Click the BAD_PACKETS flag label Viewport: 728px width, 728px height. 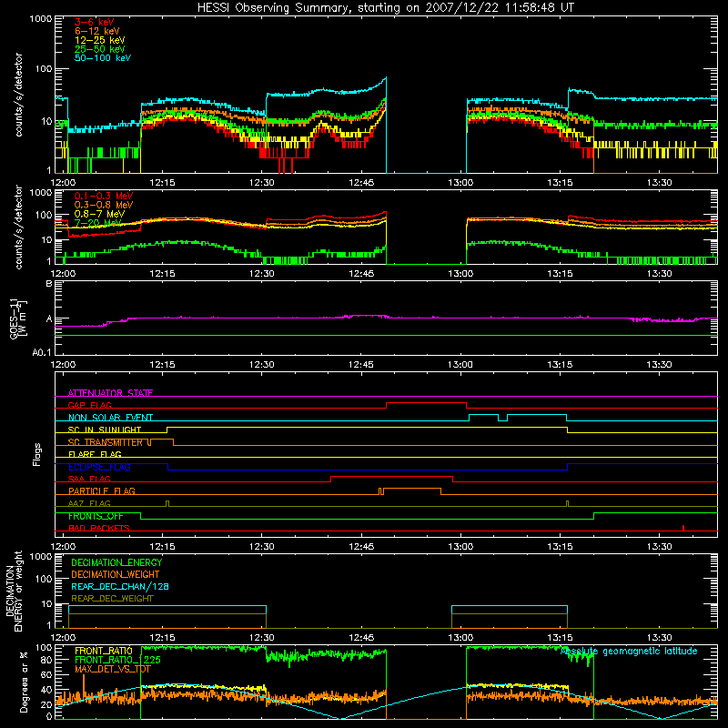tap(99, 529)
